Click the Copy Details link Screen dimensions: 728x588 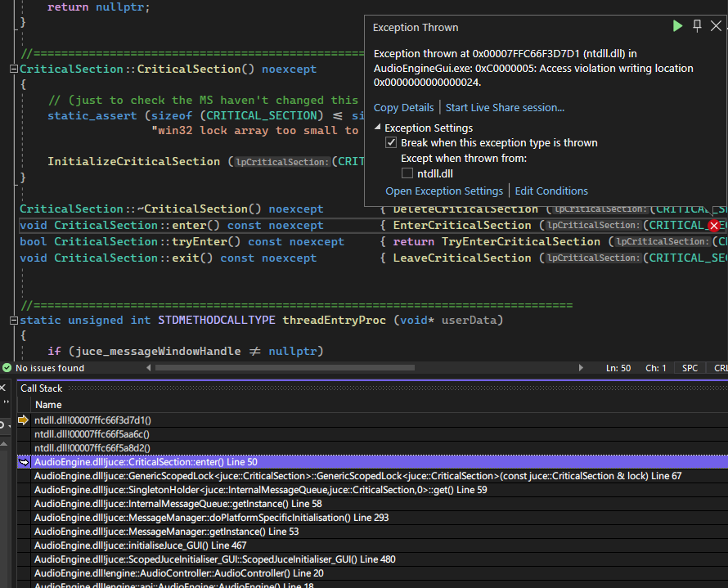(x=403, y=108)
